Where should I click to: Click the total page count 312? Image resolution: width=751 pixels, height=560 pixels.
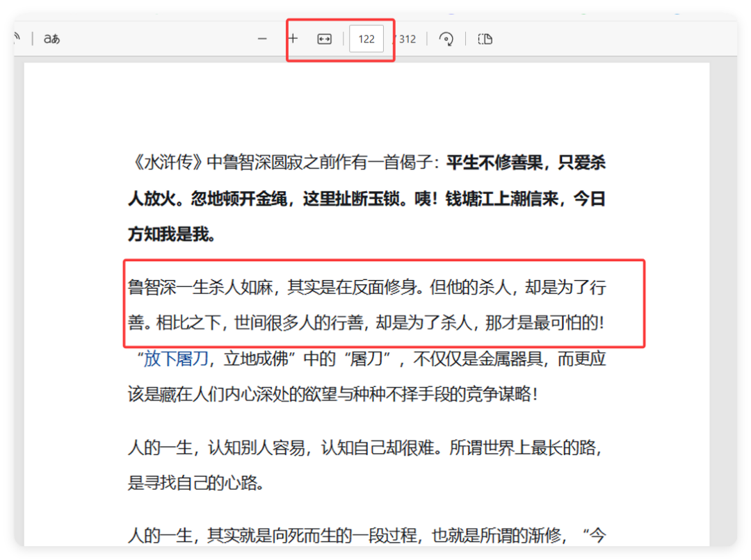click(407, 39)
